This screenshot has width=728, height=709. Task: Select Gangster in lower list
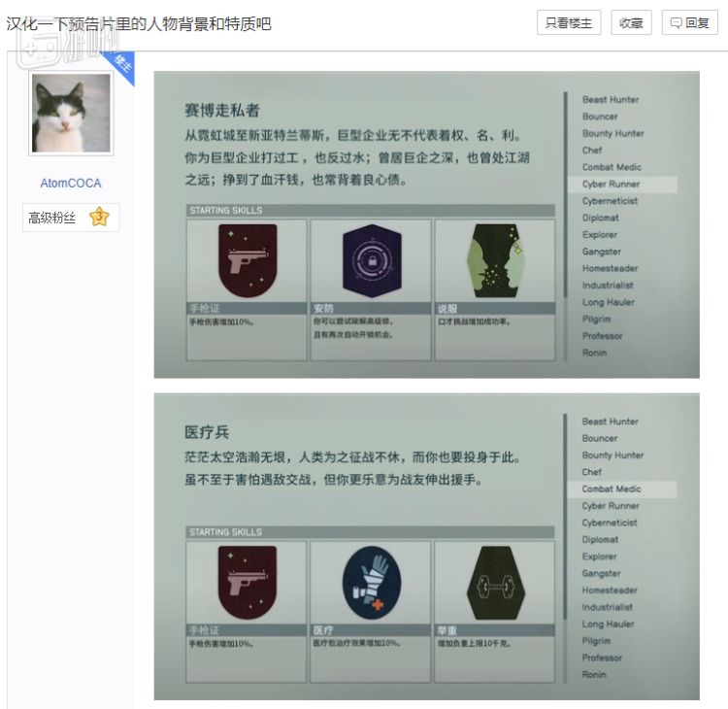[601, 573]
